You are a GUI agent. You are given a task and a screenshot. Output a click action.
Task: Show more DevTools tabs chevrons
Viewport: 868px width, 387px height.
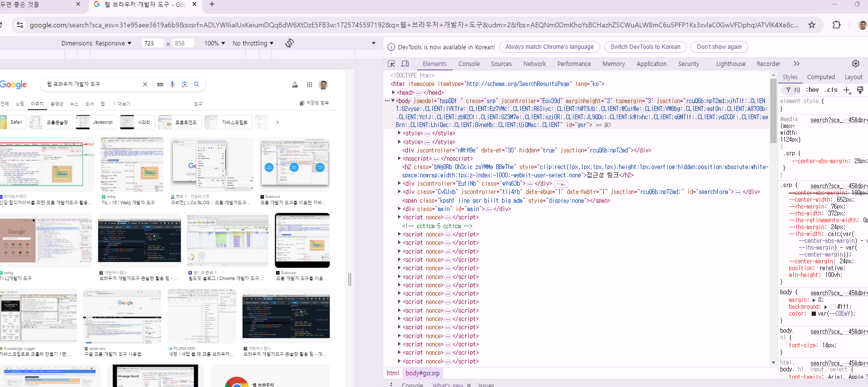pyautogui.click(x=797, y=64)
